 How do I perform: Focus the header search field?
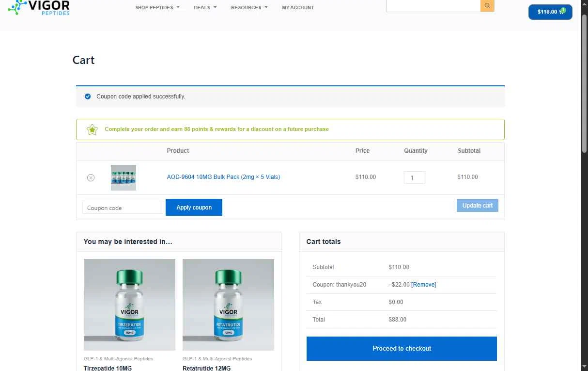point(433,6)
